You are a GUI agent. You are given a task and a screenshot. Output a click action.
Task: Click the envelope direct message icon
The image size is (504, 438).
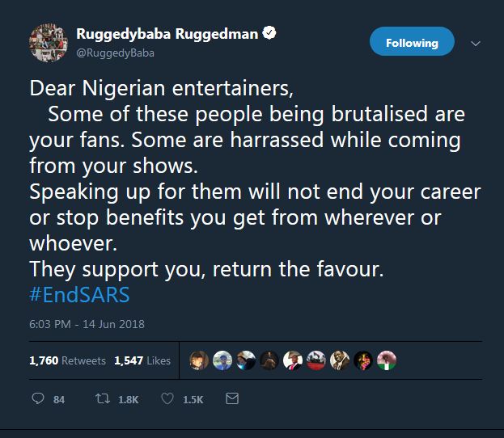click(x=231, y=399)
